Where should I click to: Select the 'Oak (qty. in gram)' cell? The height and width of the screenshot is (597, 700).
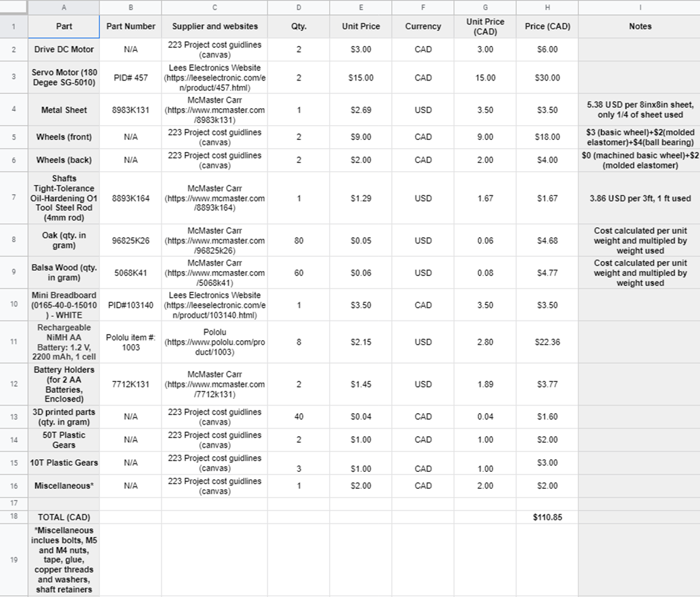click(64, 241)
